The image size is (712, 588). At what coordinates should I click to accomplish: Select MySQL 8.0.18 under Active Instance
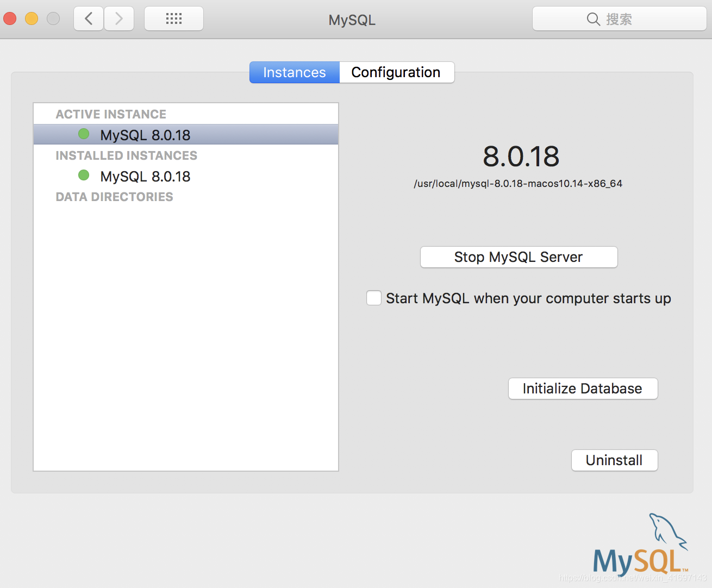[186, 135]
